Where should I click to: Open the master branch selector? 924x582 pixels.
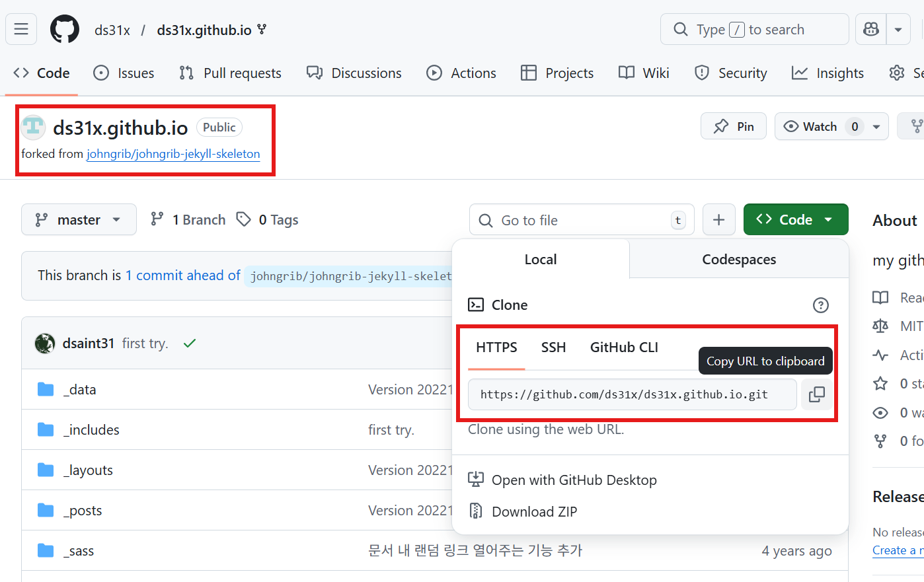coord(79,219)
